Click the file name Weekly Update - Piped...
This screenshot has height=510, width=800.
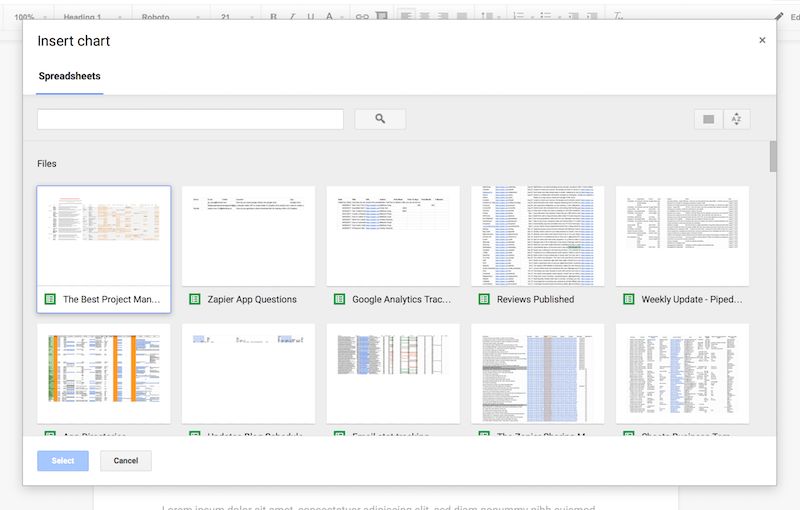(692, 299)
